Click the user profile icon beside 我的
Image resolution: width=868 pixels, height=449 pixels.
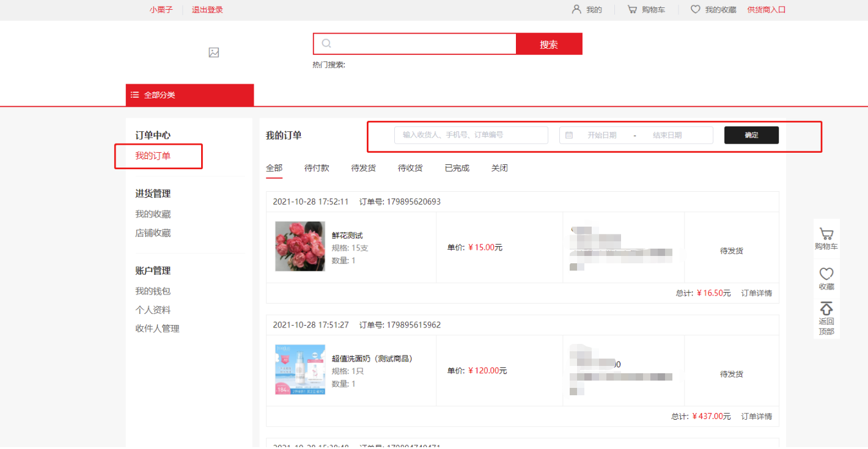click(x=576, y=10)
